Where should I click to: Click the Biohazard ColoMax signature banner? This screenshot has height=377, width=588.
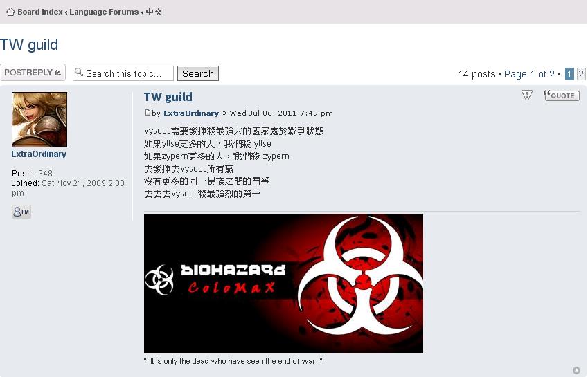pos(283,284)
